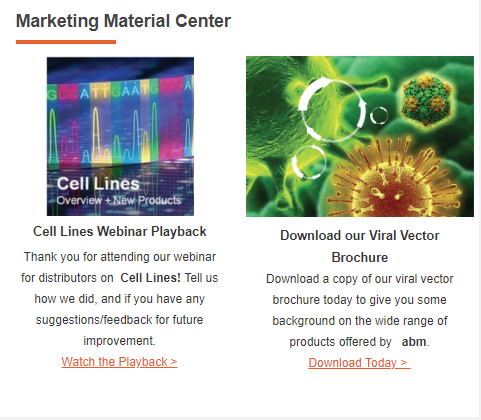Click "Download our Viral Vector Brochure" title
Screen dimensions: 481x420
point(360,246)
